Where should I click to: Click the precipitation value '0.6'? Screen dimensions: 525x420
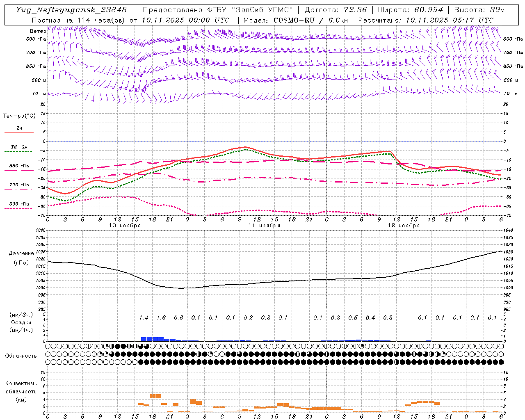(178, 317)
